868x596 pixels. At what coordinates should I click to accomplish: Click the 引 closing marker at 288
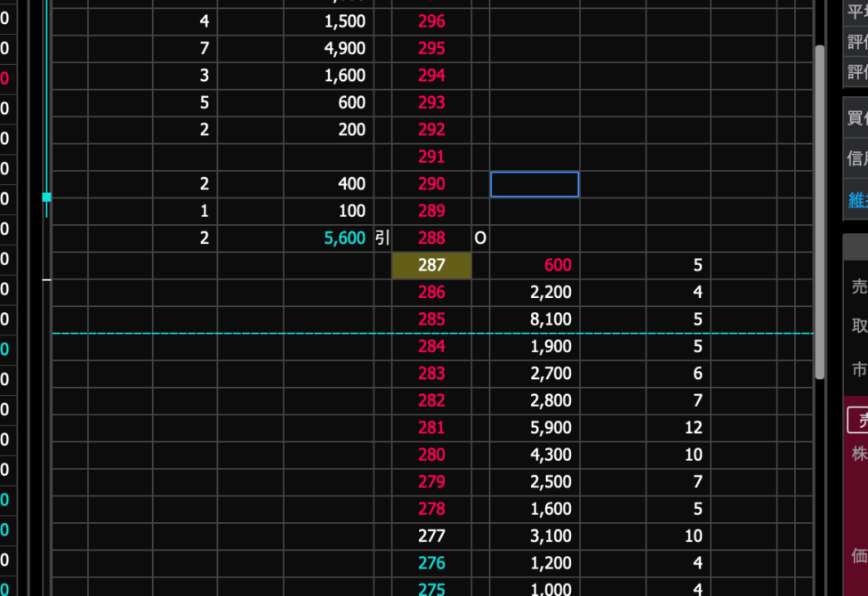click(382, 238)
